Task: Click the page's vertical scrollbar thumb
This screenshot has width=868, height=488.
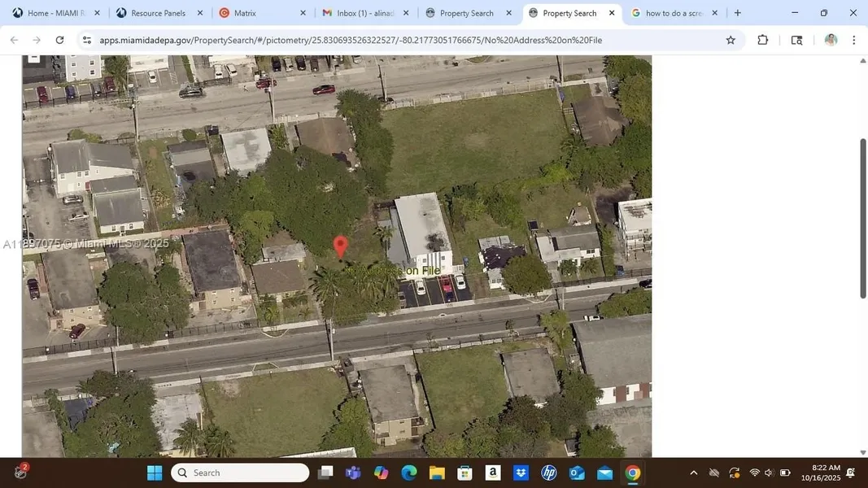Action: coord(863,218)
